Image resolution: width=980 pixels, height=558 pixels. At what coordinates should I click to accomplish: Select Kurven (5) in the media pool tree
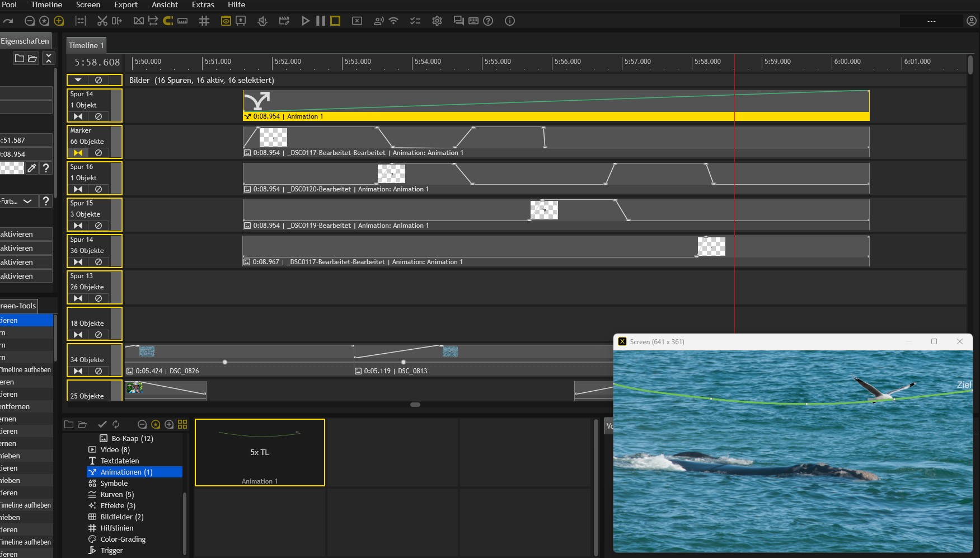117,494
